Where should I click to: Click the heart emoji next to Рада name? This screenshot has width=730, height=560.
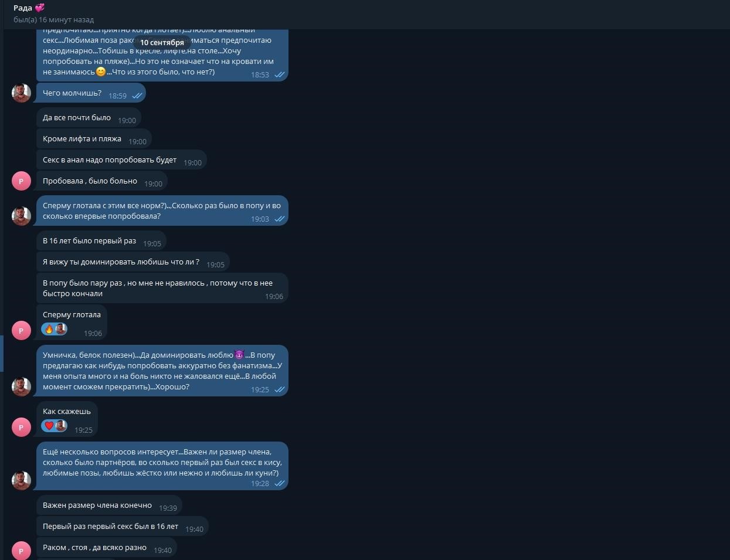40,8
